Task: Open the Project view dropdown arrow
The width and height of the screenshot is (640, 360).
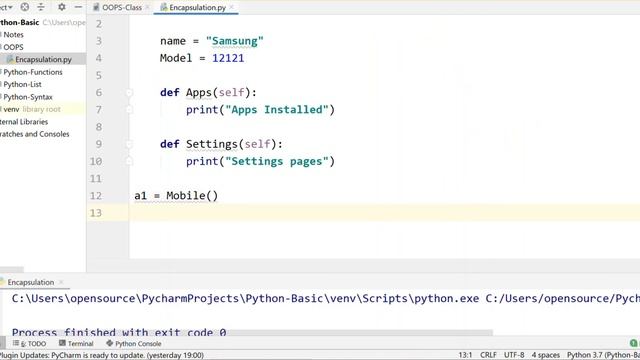Action: point(10,7)
